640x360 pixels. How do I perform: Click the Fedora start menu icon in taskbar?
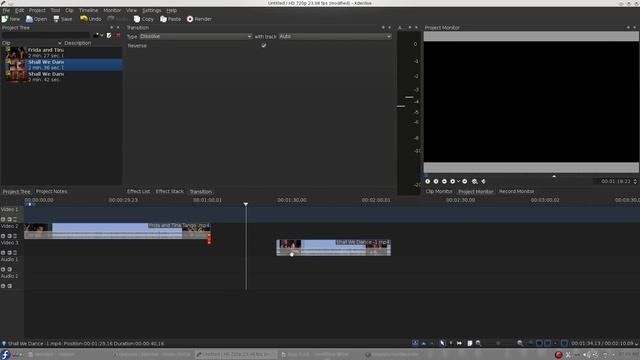tap(5, 355)
